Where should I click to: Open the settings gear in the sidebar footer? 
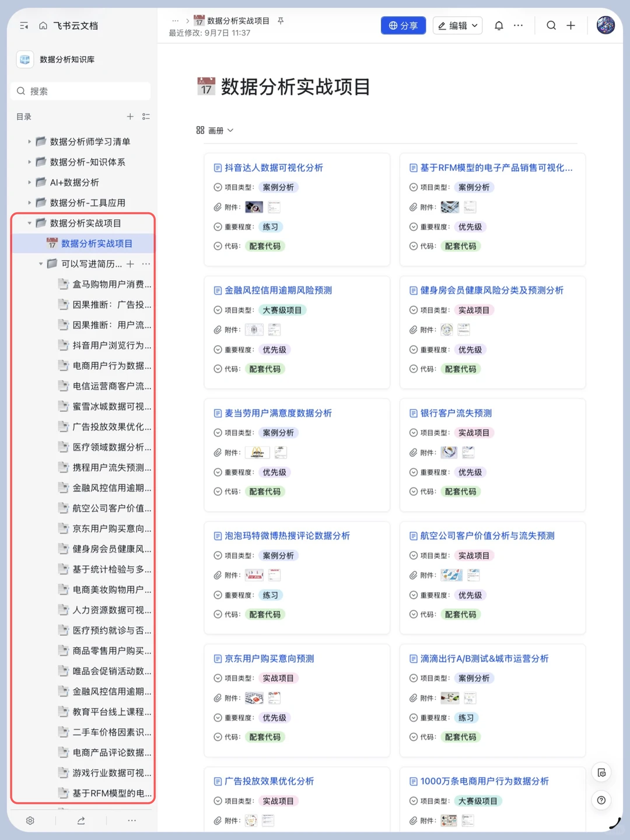(30, 820)
